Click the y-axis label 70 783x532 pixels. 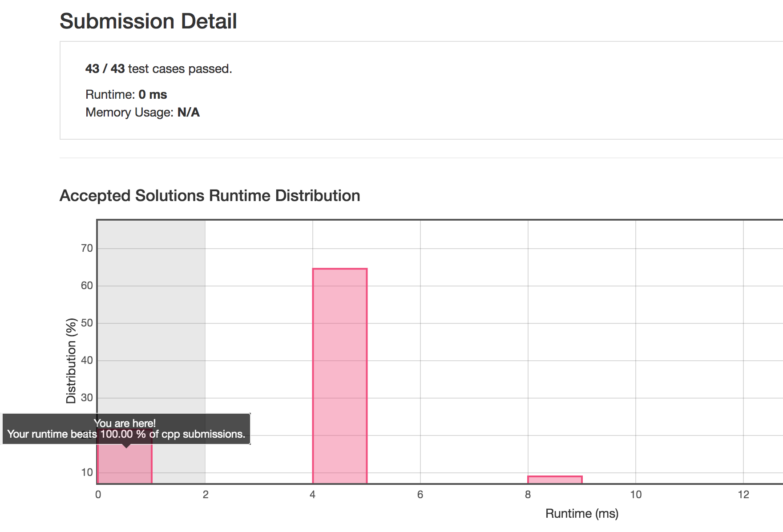pyautogui.click(x=87, y=248)
